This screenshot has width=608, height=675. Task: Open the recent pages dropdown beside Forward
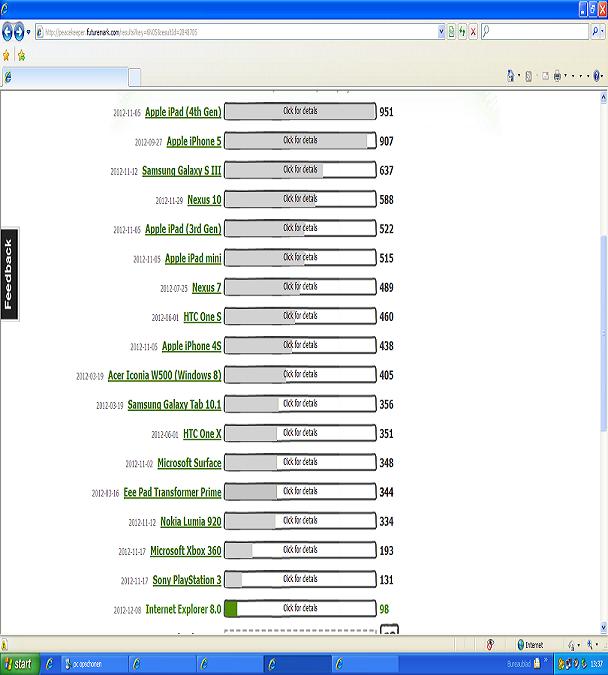point(29,32)
